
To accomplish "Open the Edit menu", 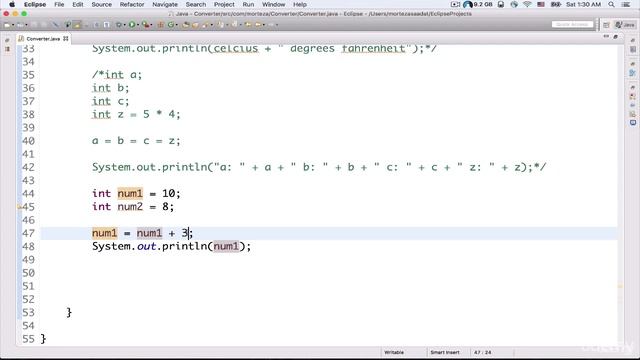I will tap(78, 4).
